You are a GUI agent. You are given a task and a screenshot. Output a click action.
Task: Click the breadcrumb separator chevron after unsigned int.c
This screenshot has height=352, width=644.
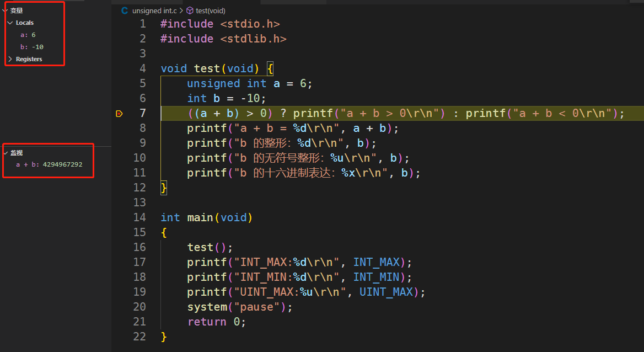click(181, 10)
